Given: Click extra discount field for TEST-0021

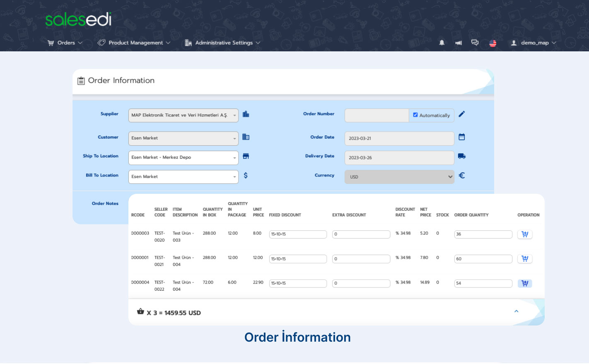Looking at the screenshot, I should (361, 259).
